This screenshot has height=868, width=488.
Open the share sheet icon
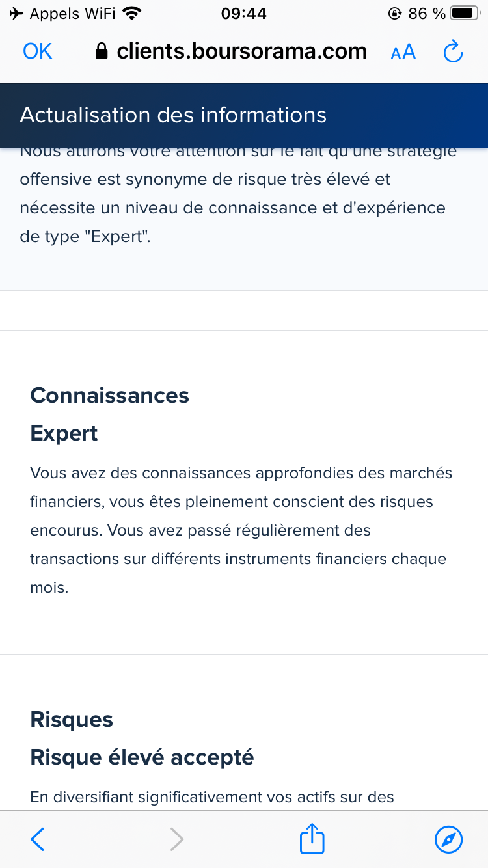[312, 839]
